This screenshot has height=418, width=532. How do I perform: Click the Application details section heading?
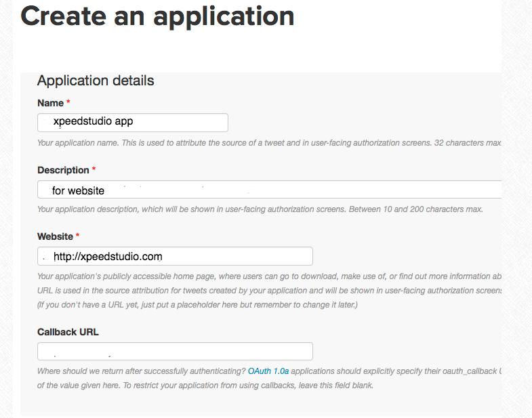coord(96,81)
